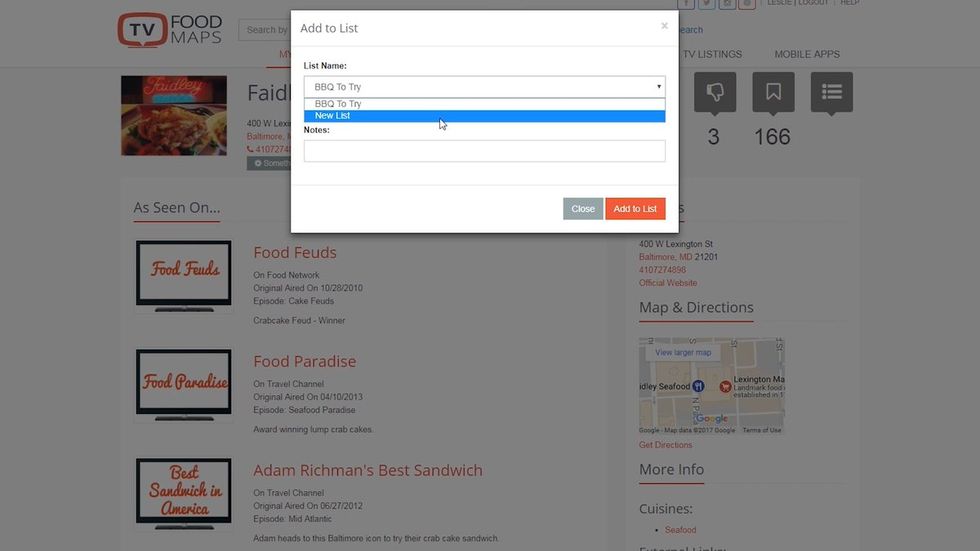Click the Faidley Seafood restaurant map pin
The height and width of the screenshot is (551, 980).
coord(698,386)
